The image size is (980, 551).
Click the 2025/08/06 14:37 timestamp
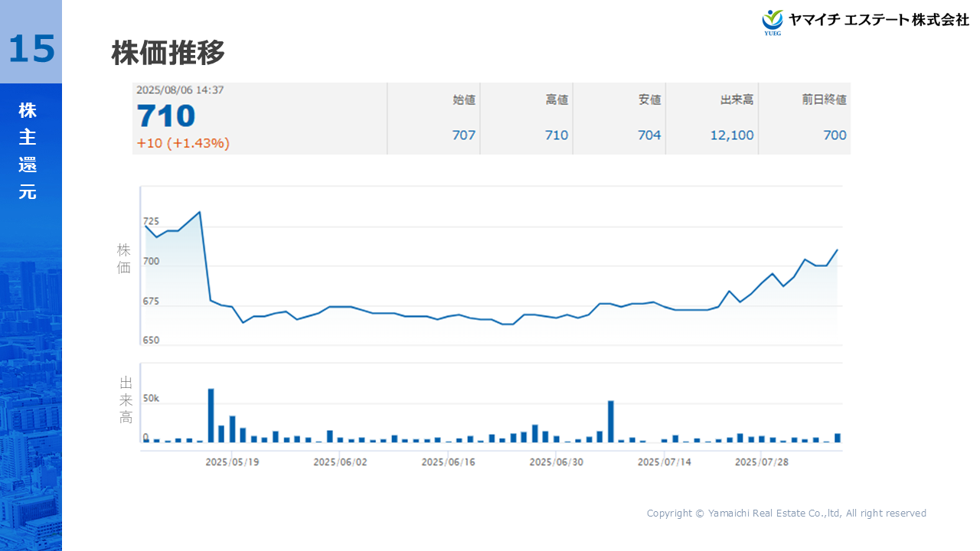click(x=180, y=90)
